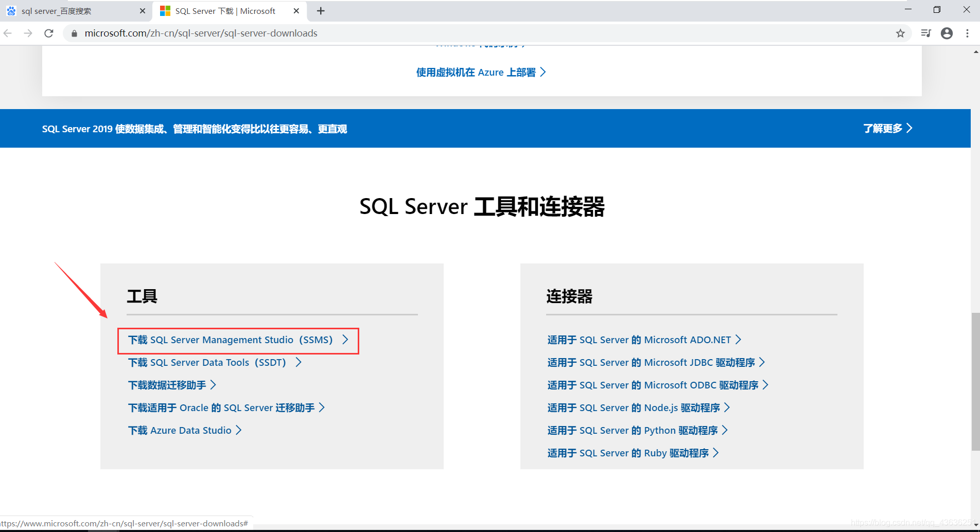This screenshot has width=980, height=532.
Task: Click the scrollbar down arrow
Action: [x=975, y=524]
